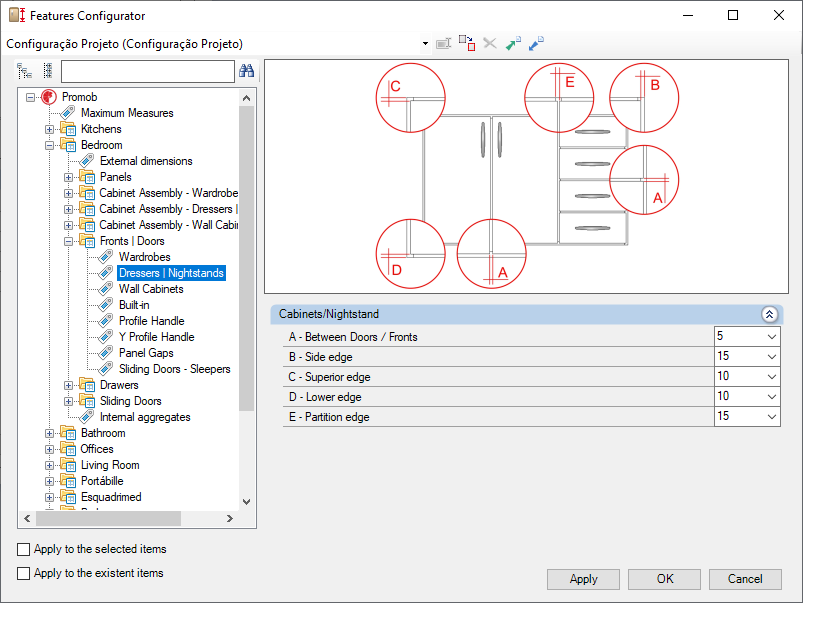
Task: Click the cabinet diagram preview image
Action: pos(527,176)
